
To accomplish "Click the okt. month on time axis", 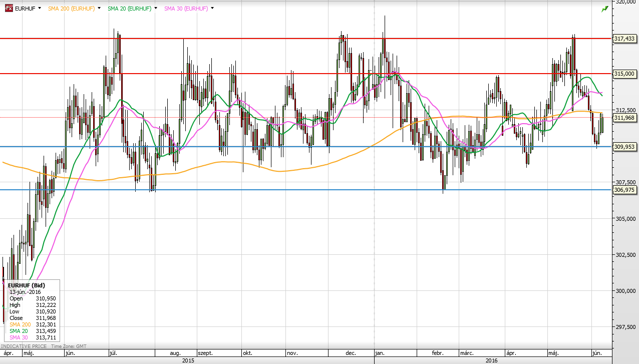I will pos(247,353).
